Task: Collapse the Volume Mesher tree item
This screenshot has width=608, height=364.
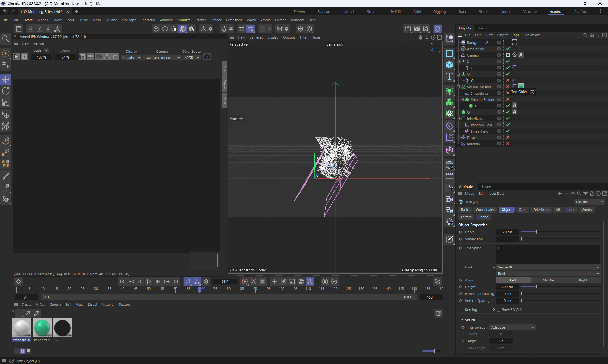Action: point(458,87)
